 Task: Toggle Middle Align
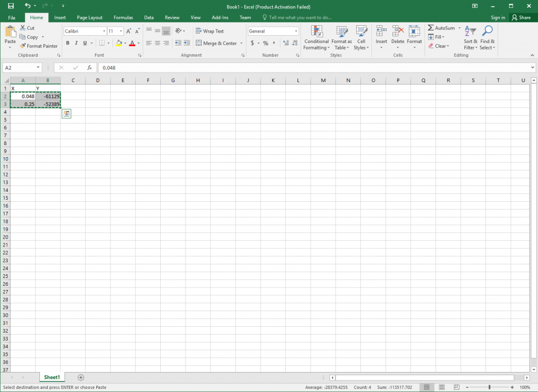point(158,31)
